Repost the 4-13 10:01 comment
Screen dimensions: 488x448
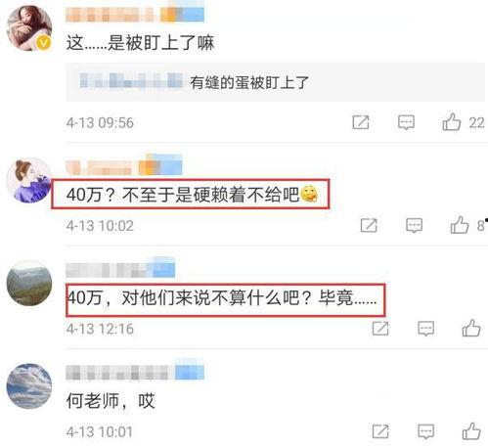(380, 431)
